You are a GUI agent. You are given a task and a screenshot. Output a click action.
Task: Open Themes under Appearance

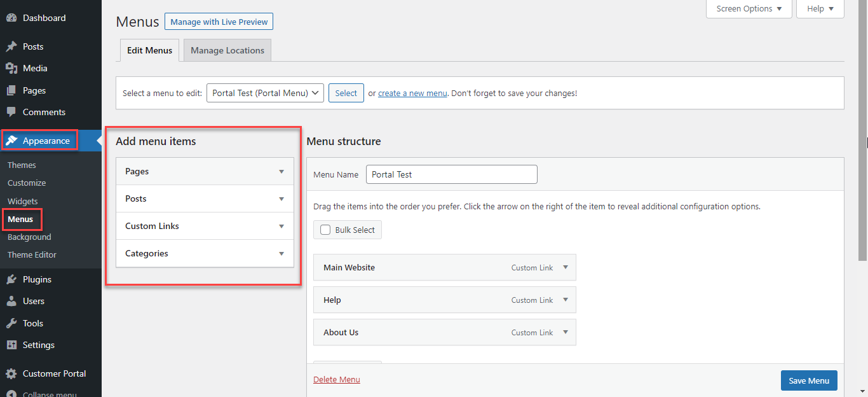[22, 165]
